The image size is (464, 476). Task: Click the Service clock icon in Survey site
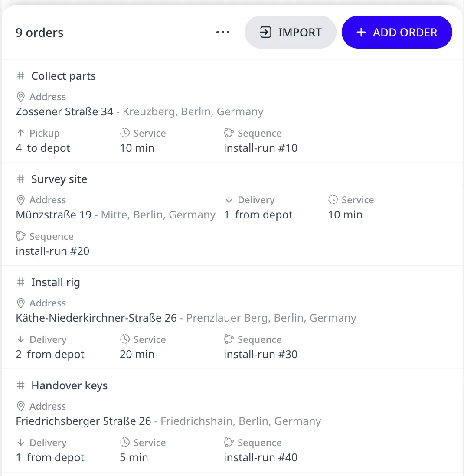click(333, 200)
